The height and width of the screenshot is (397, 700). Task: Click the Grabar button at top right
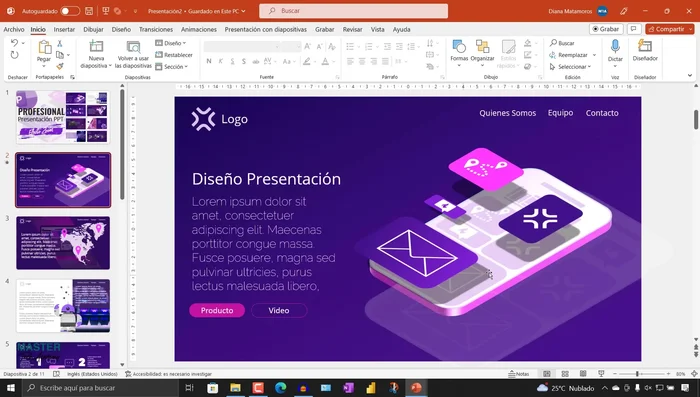(606, 29)
